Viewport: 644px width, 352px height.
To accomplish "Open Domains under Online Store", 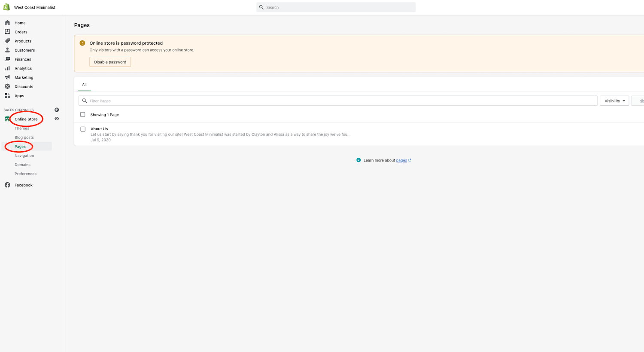I will pos(22,165).
